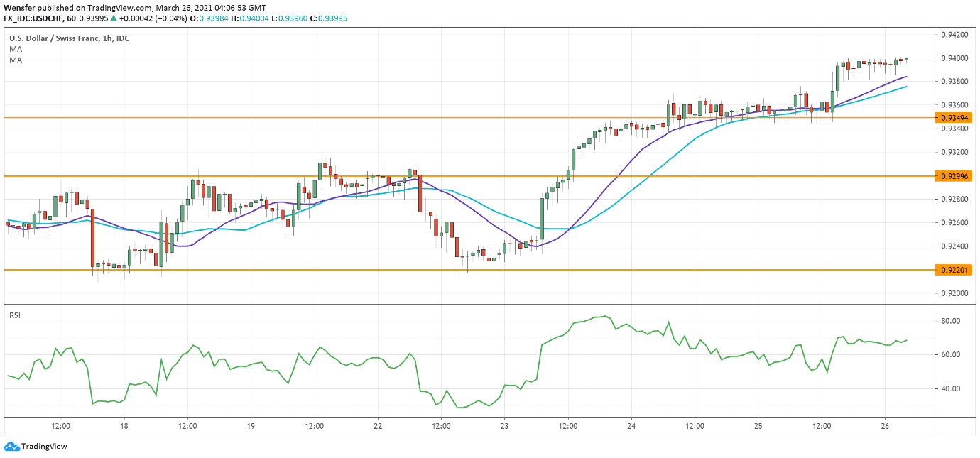This screenshot has width=980, height=458.
Task: Click the upper MA indicator label
Action: (16, 49)
